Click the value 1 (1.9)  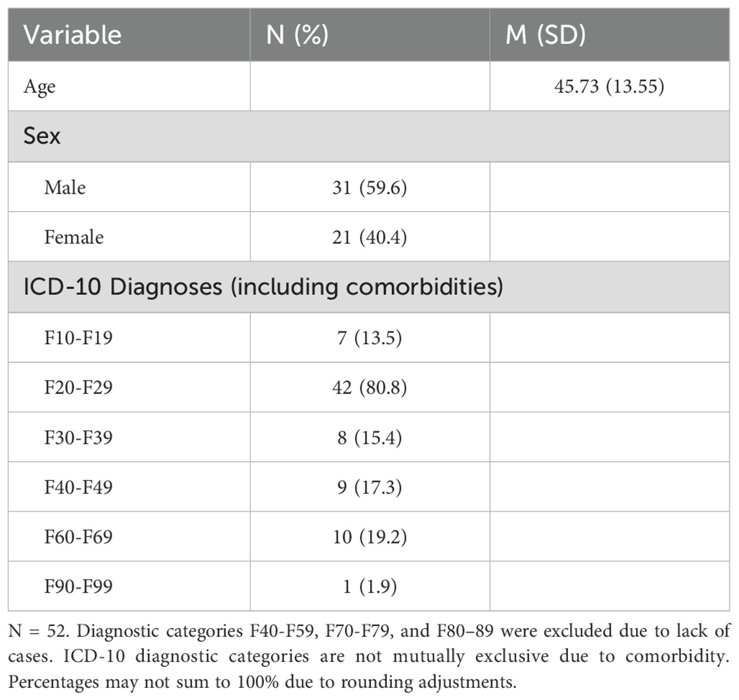click(369, 586)
